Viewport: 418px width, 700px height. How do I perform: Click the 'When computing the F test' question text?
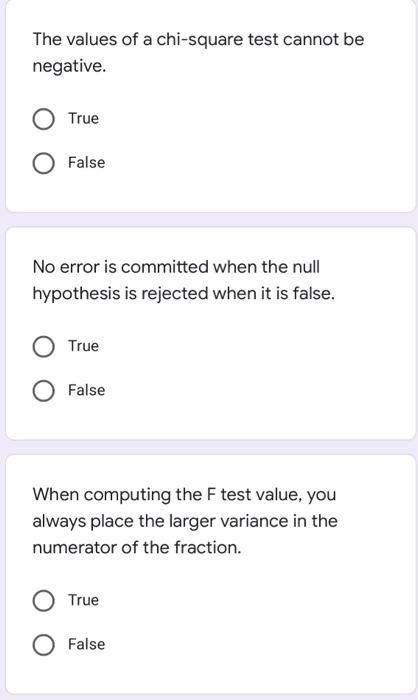[x=185, y=521]
